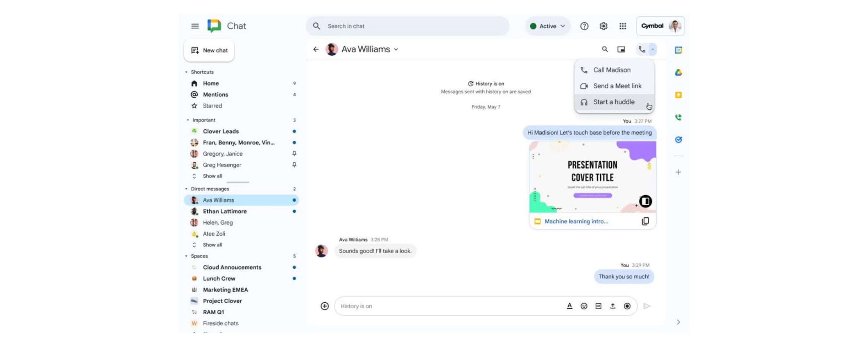Open Google Tasks in side panel
This screenshot has height=347, width=868.
pyautogui.click(x=678, y=140)
